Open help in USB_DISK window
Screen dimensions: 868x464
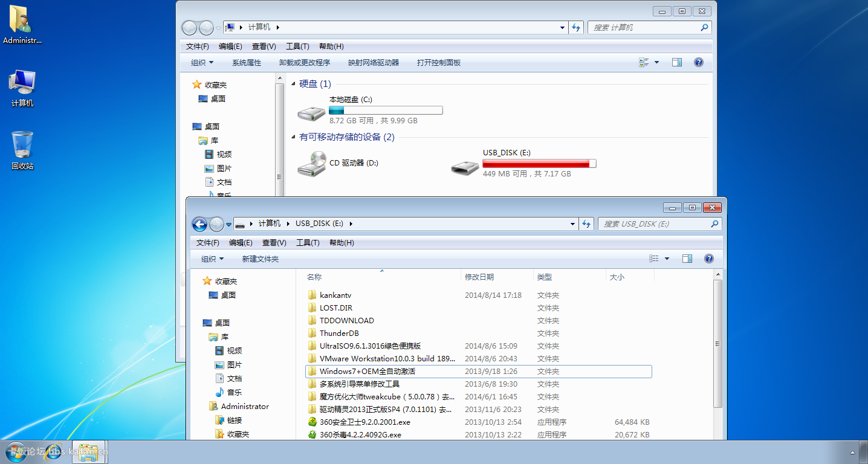709,259
